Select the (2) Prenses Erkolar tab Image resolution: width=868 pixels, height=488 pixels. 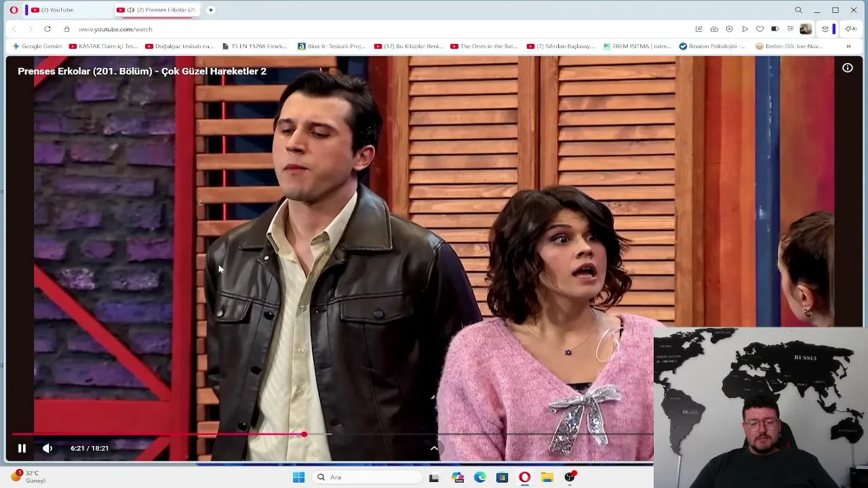point(157,10)
